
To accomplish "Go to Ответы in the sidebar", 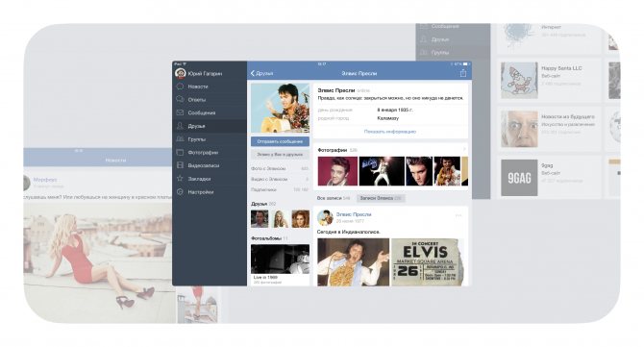I will tap(210, 100).
